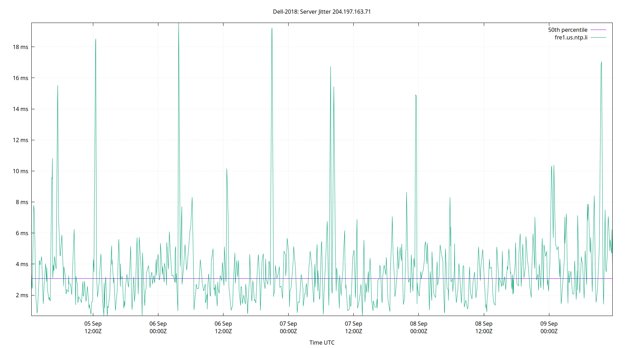Click the 05 Sep 12:00Z axis label

tap(93, 327)
